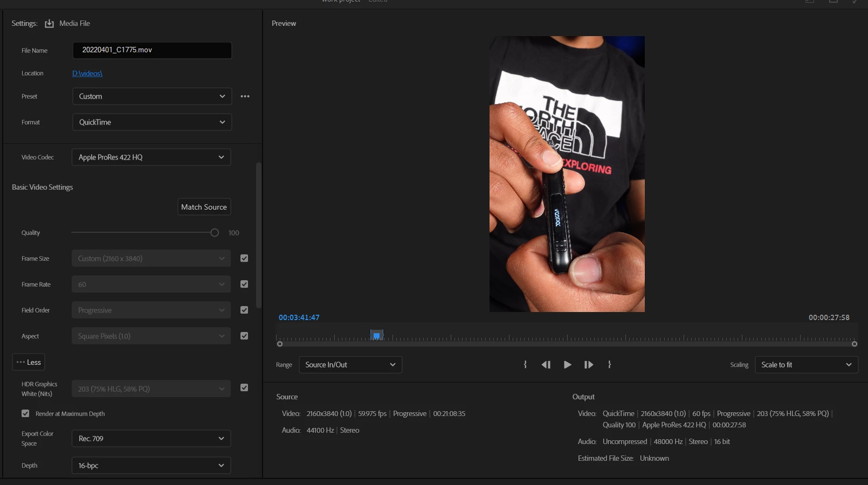Click the Preview panel title
Screen dimensions: 868x485
pos(284,23)
